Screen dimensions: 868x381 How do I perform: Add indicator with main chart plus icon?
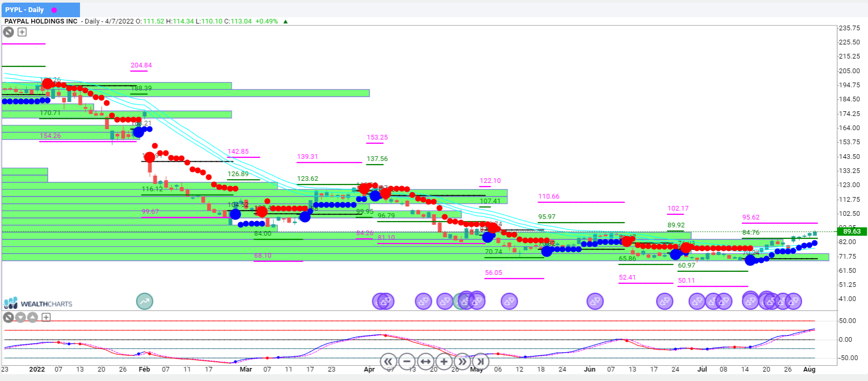[x=22, y=32]
